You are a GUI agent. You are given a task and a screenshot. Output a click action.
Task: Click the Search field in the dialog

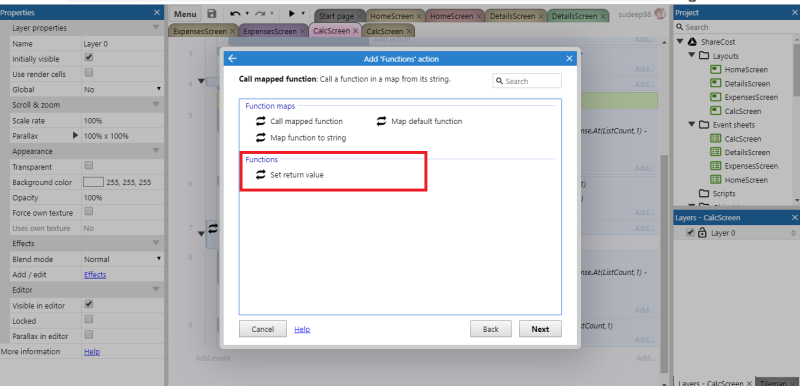(527, 81)
